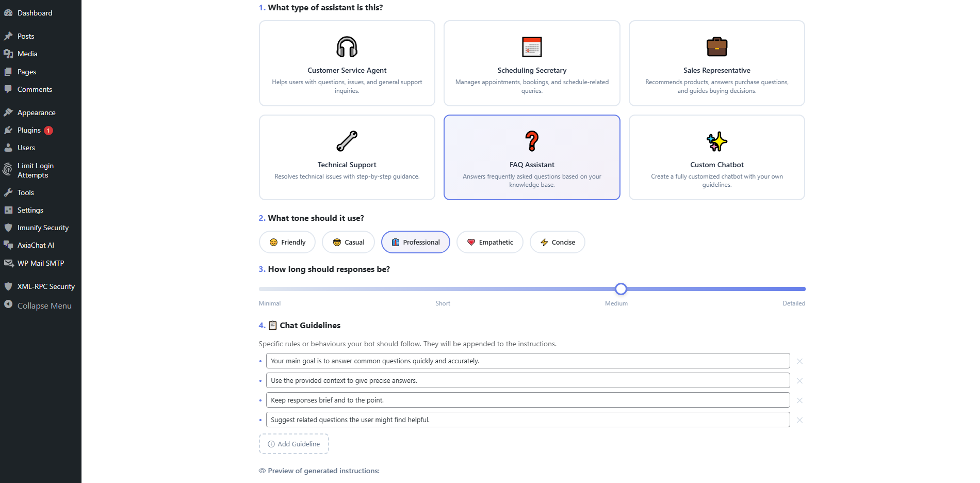980x483 pixels.
Task: Choose the Concise tone option
Action: click(x=557, y=242)
